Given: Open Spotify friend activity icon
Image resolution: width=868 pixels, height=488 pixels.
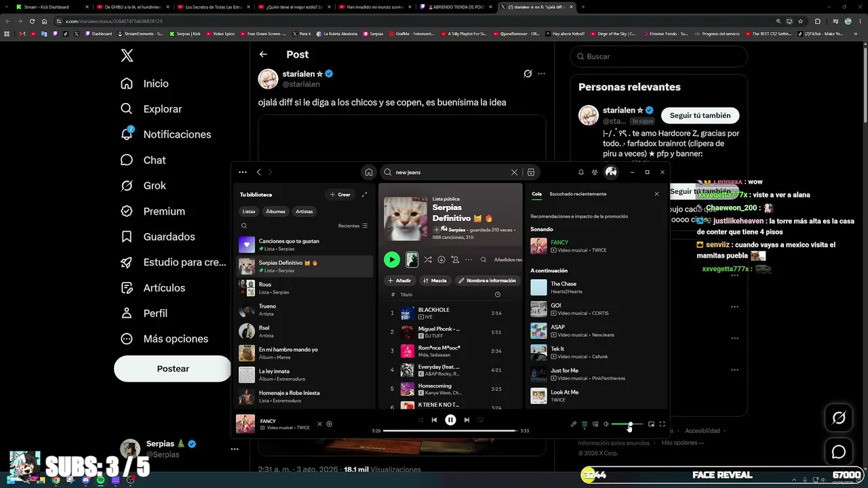Looking at the screenshot, I should [x=595, y=172].
